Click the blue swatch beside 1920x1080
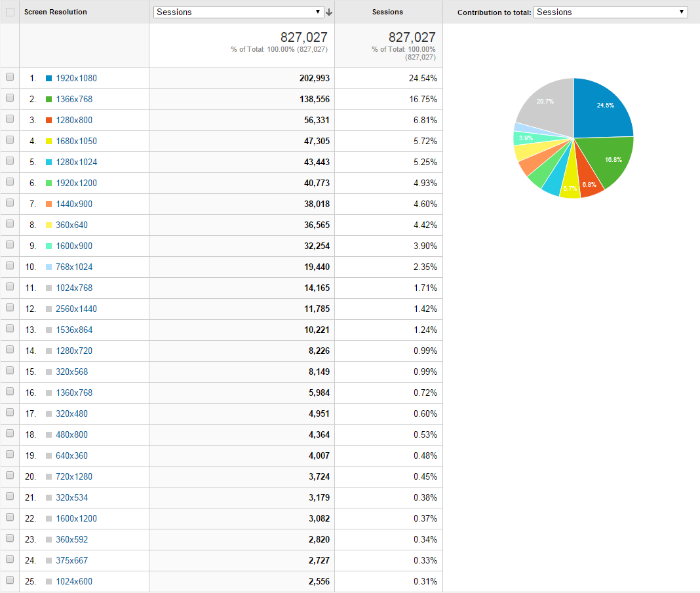 (x=49, y=79)
